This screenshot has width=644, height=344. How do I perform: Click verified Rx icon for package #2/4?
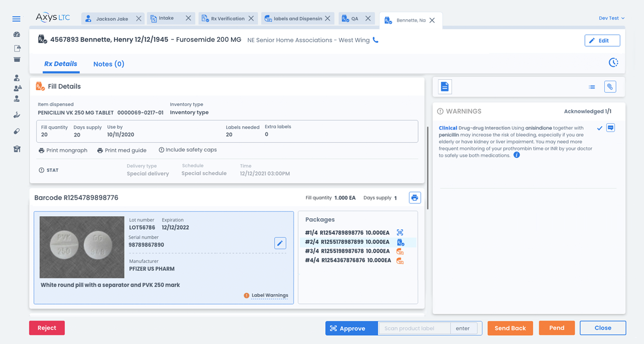(401, 242)
